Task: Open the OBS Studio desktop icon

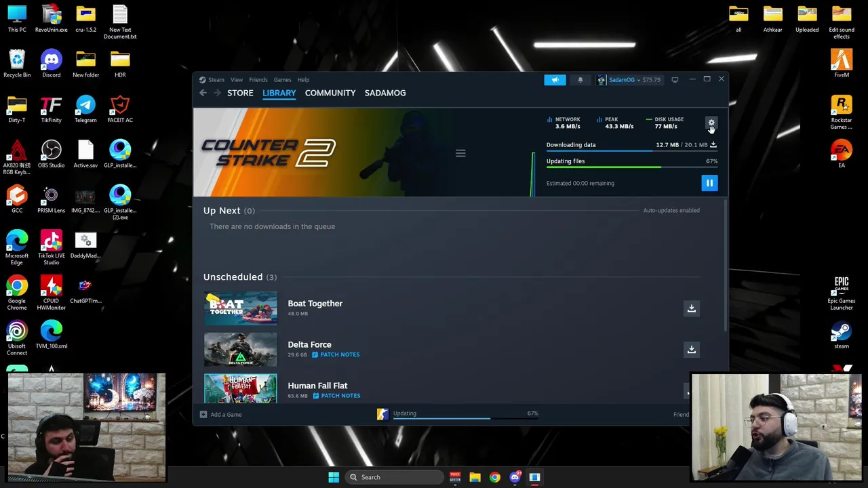Action: [x=52, y=154]
